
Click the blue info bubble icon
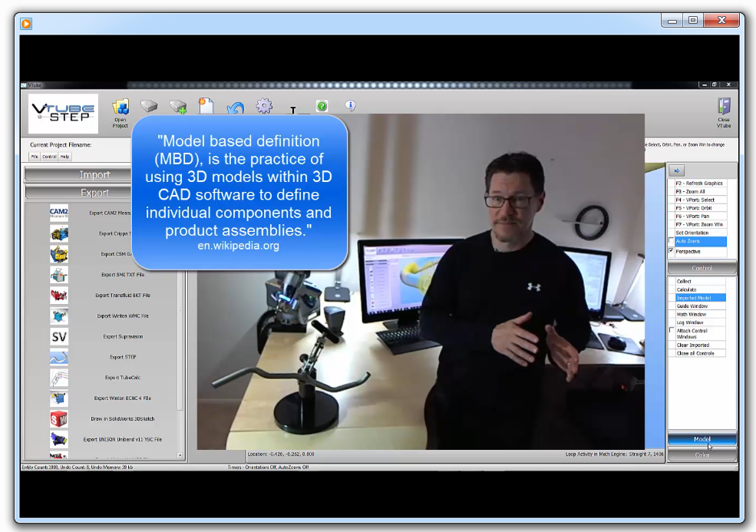[350, 105]
